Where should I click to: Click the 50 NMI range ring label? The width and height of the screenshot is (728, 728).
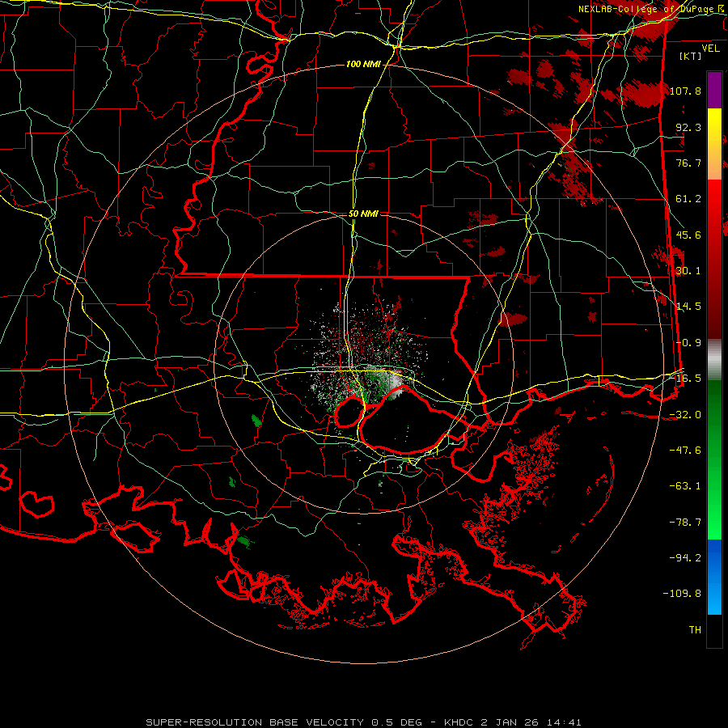[363, 214]
